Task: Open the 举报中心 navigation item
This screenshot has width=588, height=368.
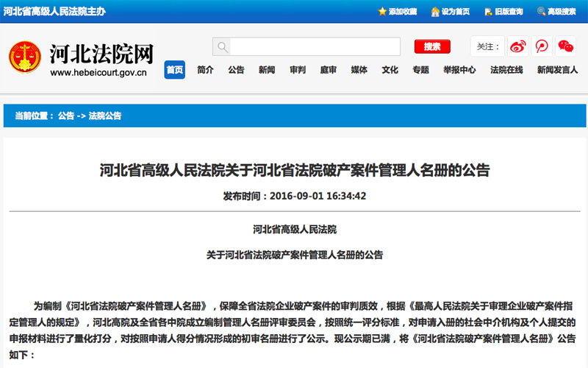Action: 459,70
